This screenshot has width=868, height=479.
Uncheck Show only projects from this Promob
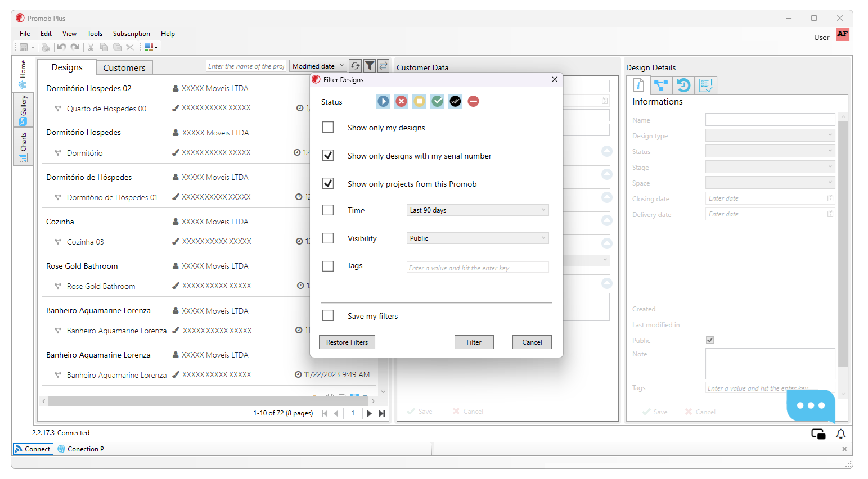[328, 183]
